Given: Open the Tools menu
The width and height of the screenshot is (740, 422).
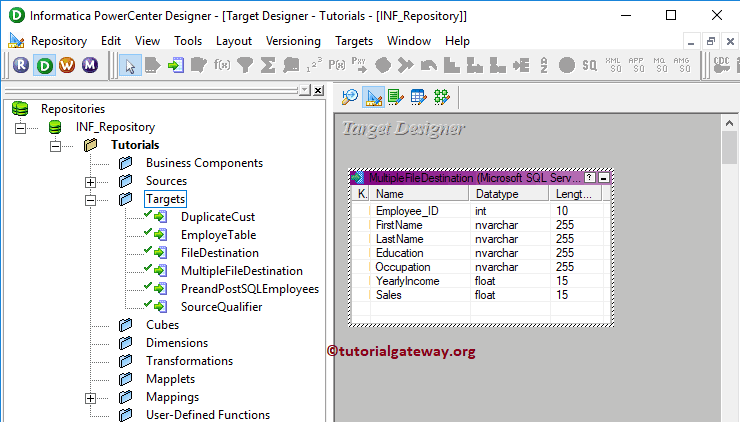Looking at the screenshot, I should 188,41.
